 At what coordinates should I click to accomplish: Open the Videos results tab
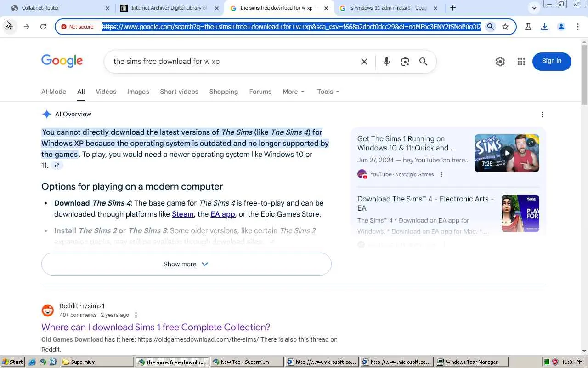pos(106,92)
